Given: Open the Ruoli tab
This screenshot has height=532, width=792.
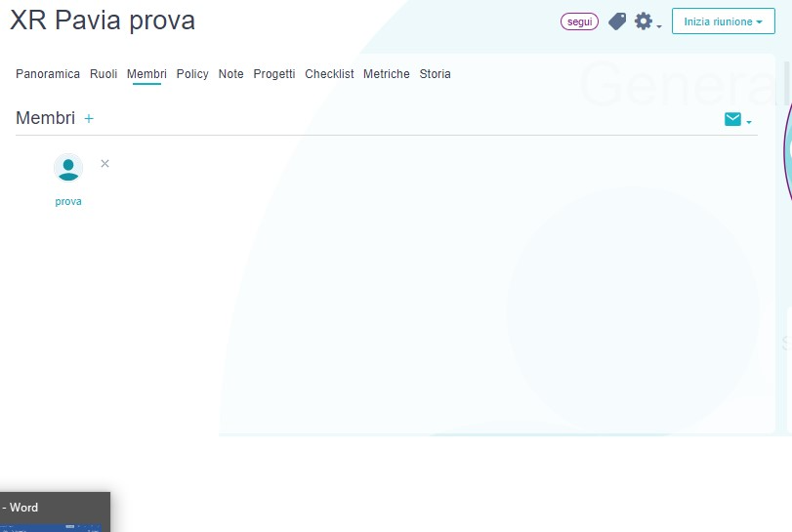Looking at the screenshot, I should click(104, 74).
